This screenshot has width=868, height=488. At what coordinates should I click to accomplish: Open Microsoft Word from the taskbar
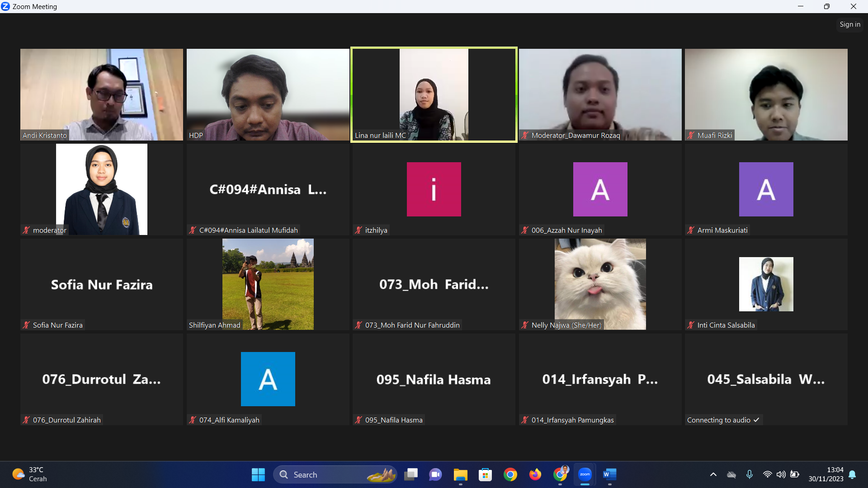(x=609, y=474)
